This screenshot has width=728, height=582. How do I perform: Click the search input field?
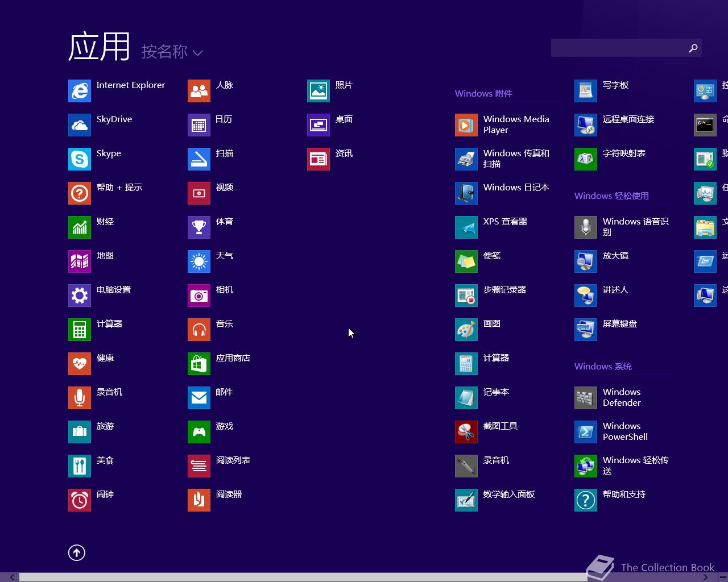[618, 48]
